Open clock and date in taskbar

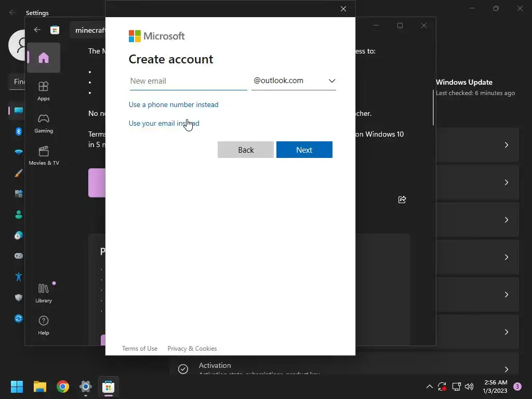[495, 387]
